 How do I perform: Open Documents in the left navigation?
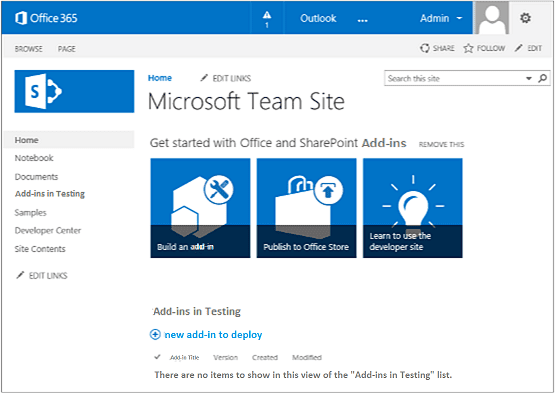click(x=36, y=177)
